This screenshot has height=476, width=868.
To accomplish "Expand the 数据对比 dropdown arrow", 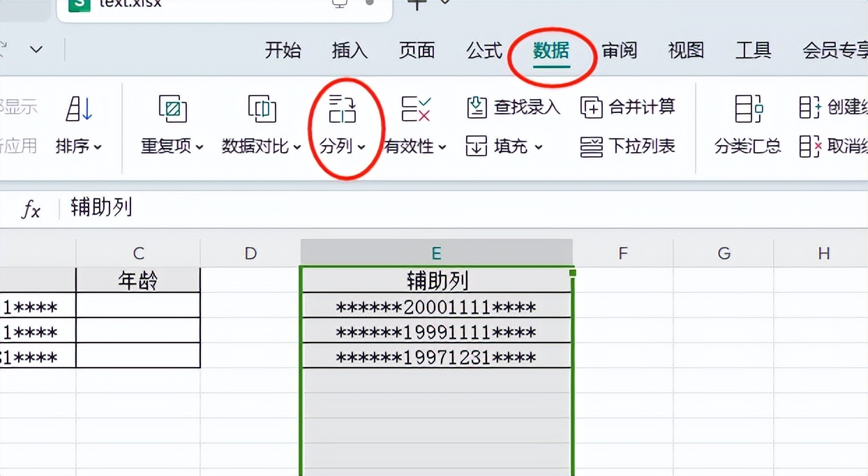I will [x=297, y=147].
